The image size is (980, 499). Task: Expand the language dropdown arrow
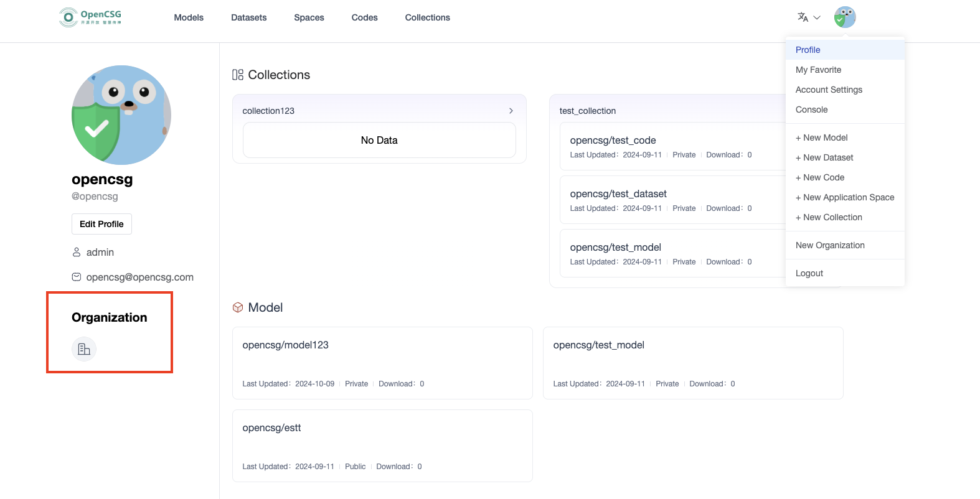coord(817,17)
